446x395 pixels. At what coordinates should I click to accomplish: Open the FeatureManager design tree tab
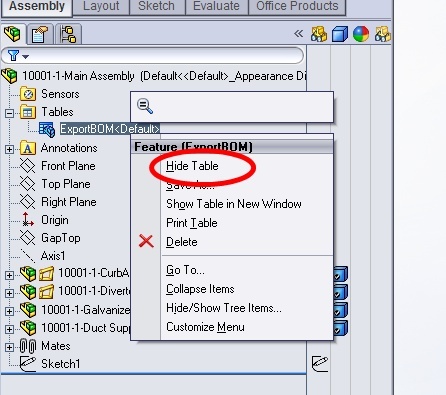12,34
